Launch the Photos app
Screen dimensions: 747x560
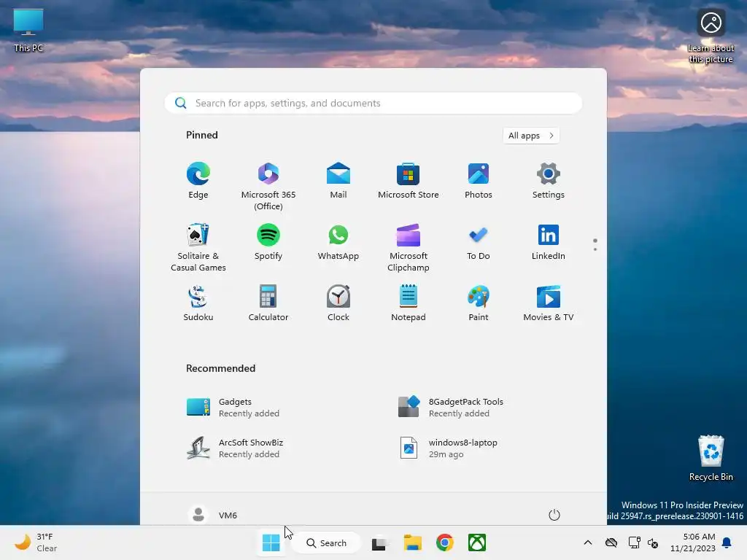click(x=479, y=181)
